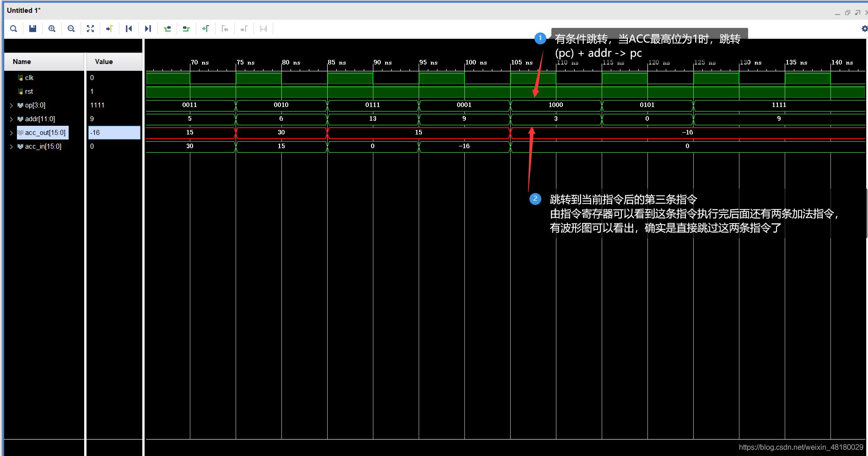Click the 125 ns ruler mark
The height and width of the screenshot is (456, 868).
[705, 63]
